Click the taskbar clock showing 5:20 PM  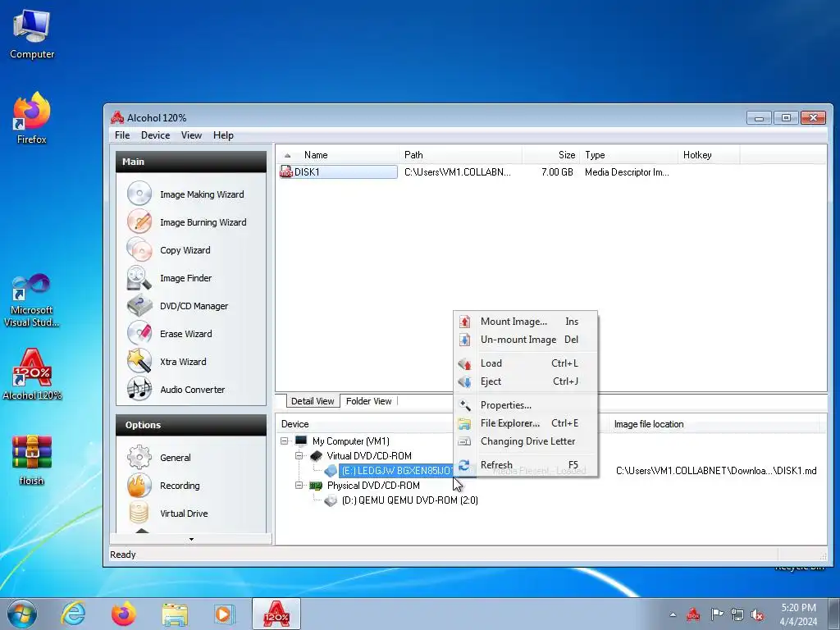(798, 614)
